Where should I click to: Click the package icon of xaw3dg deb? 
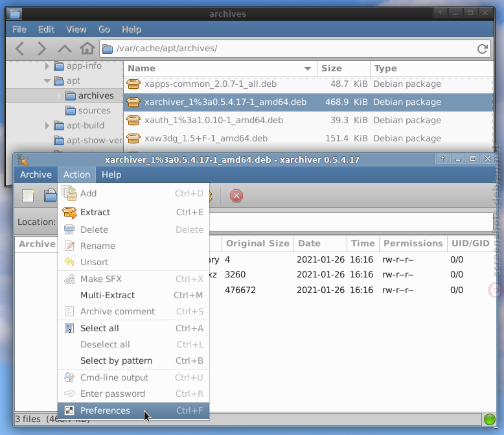coord(133,138)
